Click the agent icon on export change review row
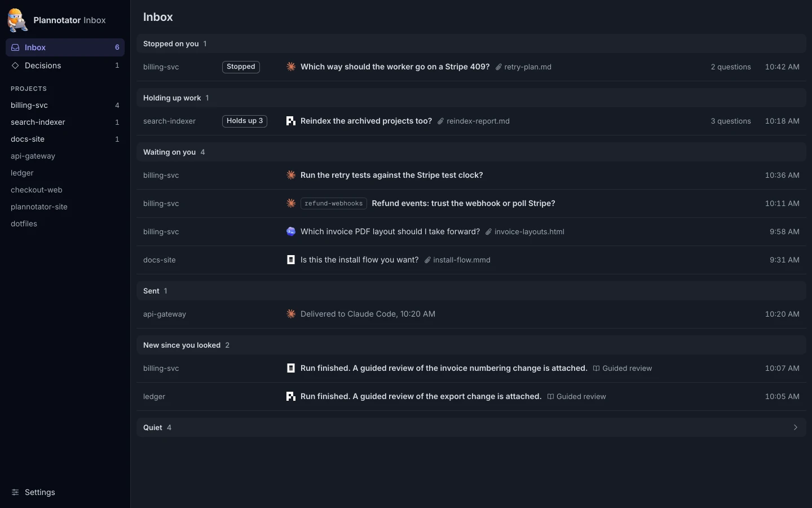Viewport: 812px width, 508px height. click(x=291, y=396)
